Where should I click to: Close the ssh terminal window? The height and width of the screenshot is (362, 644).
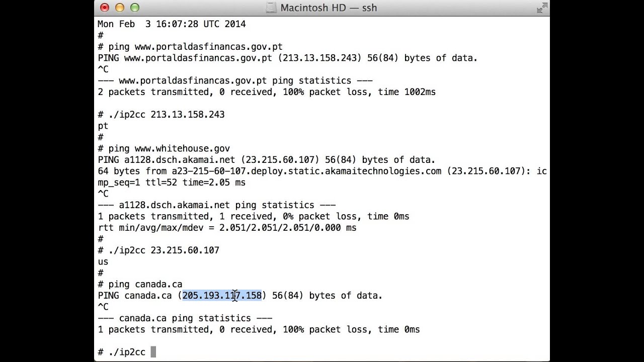point(105,8)
